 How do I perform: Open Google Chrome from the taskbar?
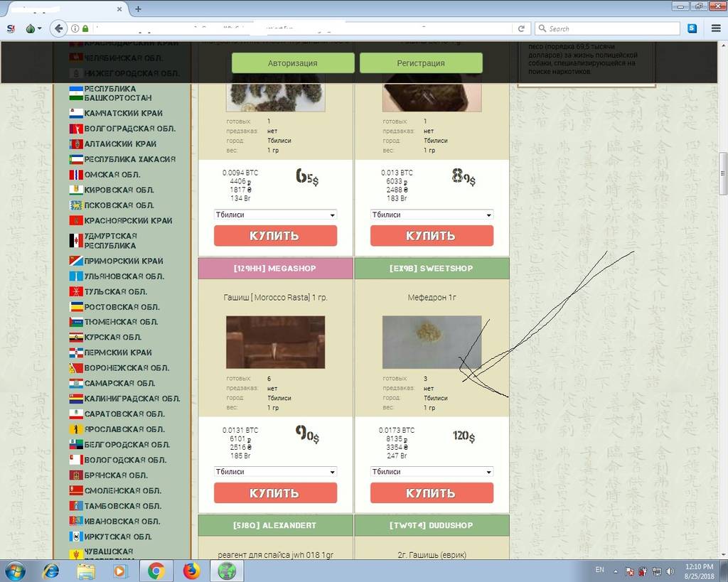click(156, 571)
